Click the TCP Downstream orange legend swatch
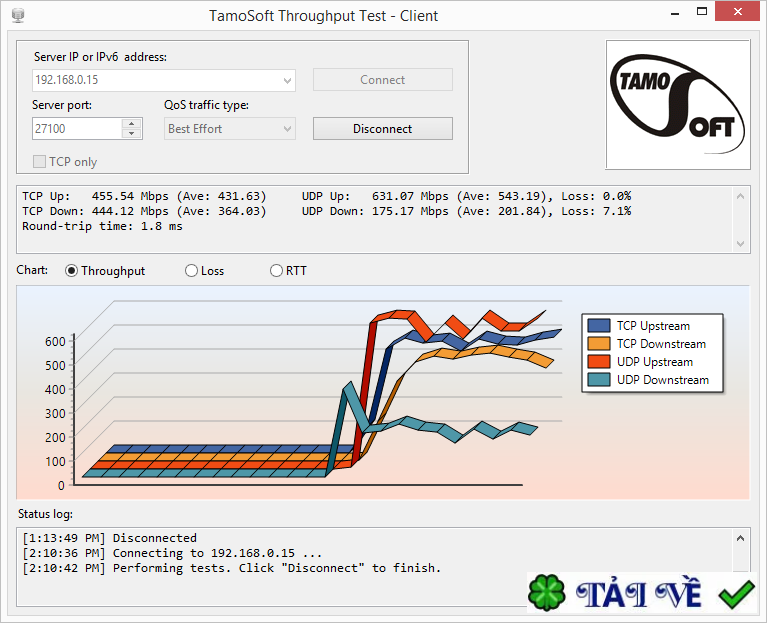This screenshot has width=767, height=623. (599, 344)
